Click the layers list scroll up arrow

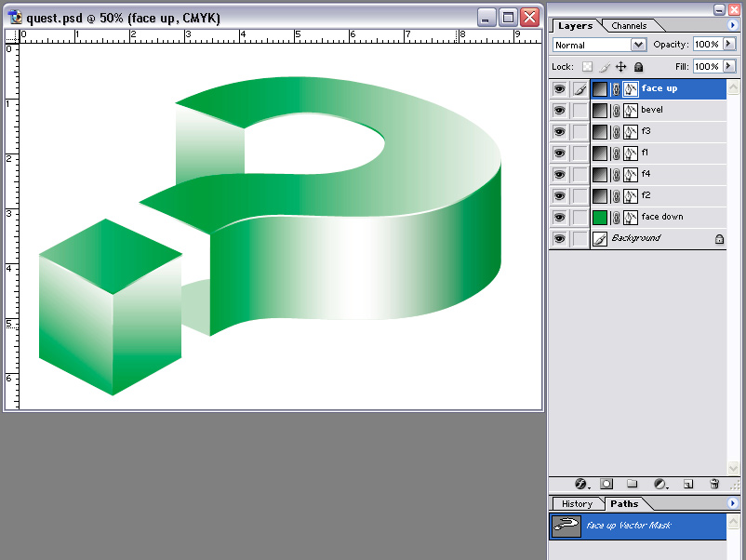[733, 87]
